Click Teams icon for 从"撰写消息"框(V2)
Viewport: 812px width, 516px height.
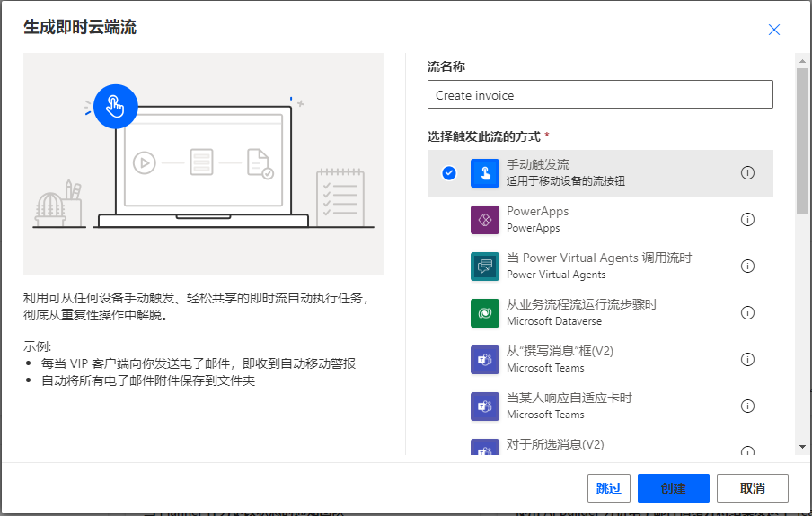(485, 359)
